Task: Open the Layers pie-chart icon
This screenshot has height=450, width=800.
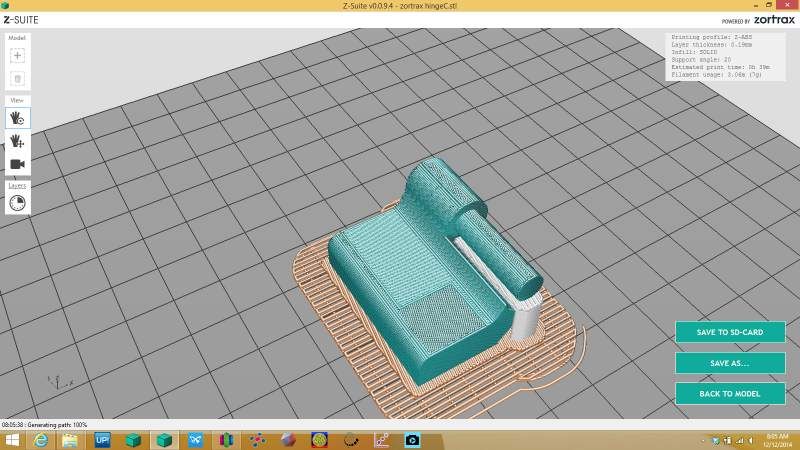Action: pos(17,203)
